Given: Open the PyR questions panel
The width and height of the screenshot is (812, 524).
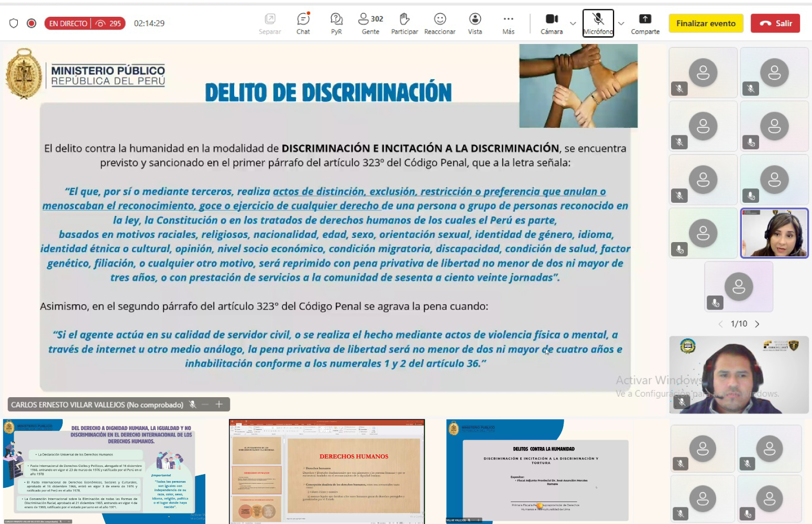Looking at the screenshot, I should click(336, 23).
